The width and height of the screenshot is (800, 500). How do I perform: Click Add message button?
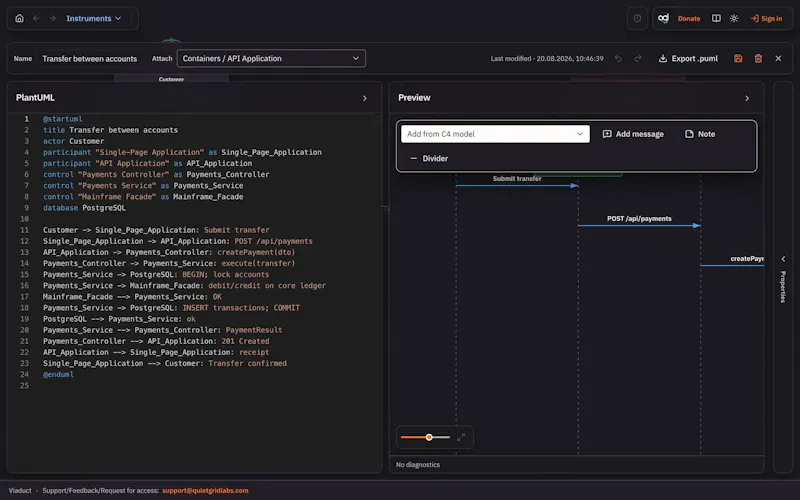[633, 134]
